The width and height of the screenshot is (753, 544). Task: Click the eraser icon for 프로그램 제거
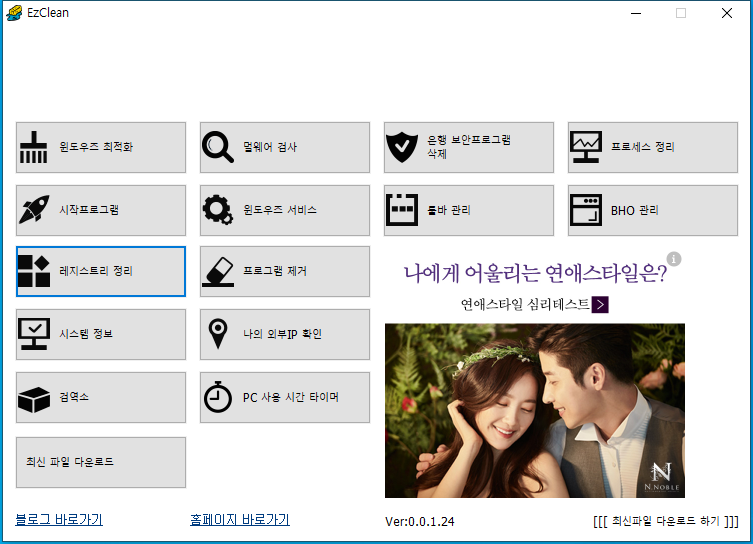218,272
